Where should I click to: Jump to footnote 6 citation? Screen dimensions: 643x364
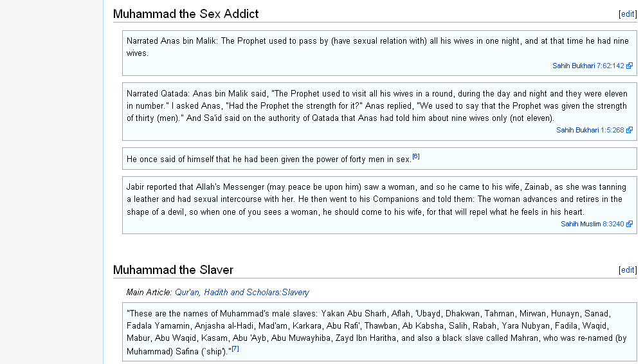pyautogui.click(x=416, y=156)
